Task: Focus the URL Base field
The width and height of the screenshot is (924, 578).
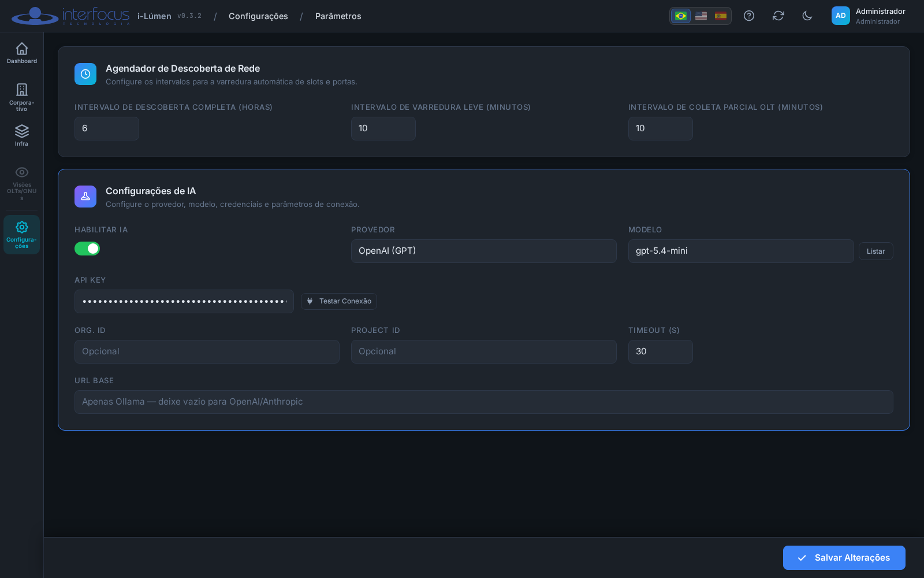Action: point(484,402)
